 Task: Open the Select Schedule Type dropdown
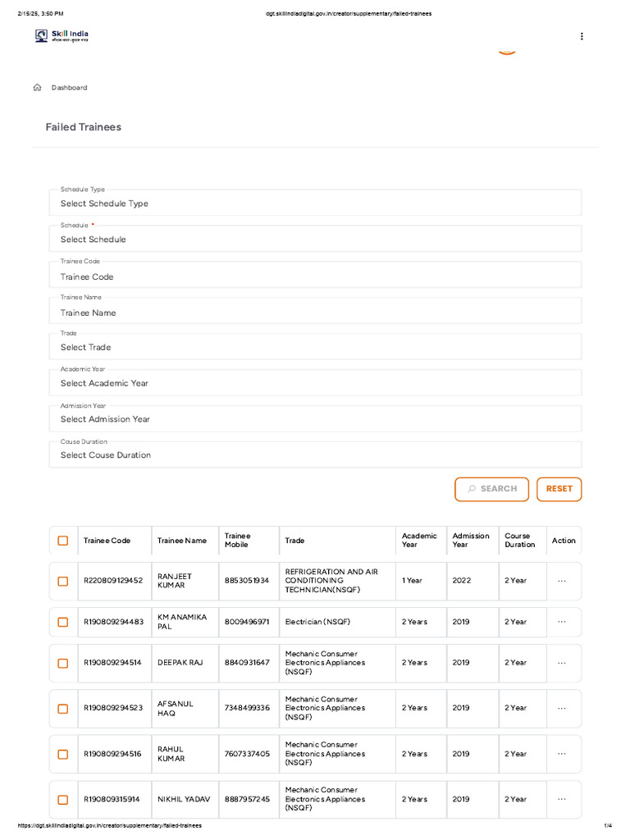[x=315, y=203]
